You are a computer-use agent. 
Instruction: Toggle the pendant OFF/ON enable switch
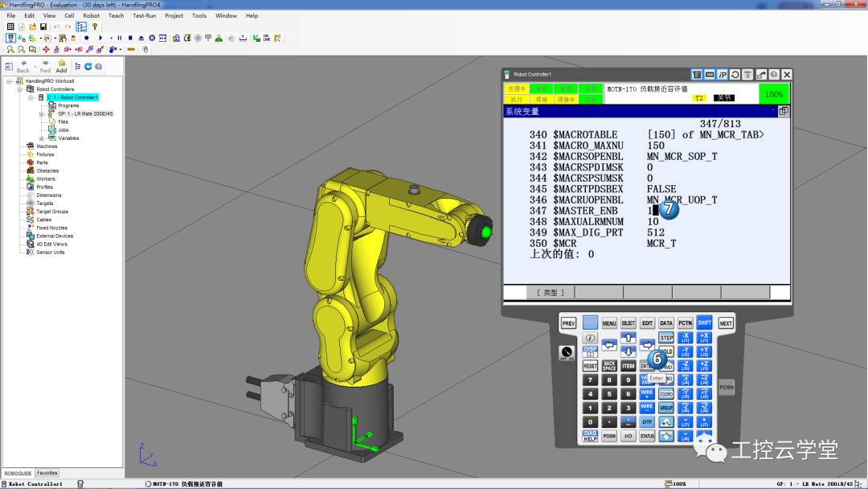pyautogui.click(x=567, y=353)
